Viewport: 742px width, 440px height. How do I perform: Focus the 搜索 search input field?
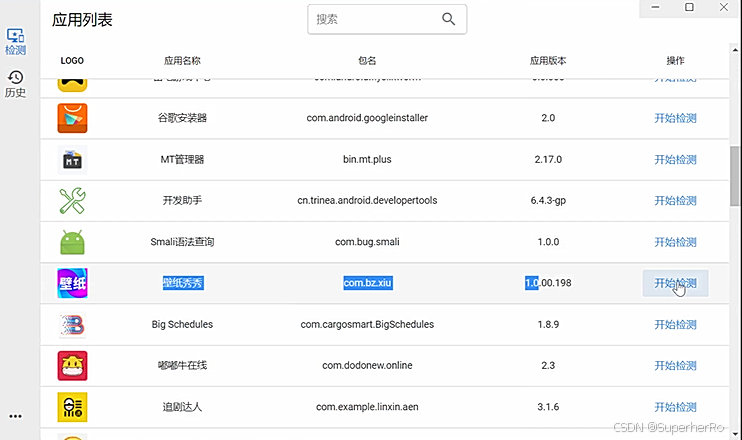click(x=387, y=19)
